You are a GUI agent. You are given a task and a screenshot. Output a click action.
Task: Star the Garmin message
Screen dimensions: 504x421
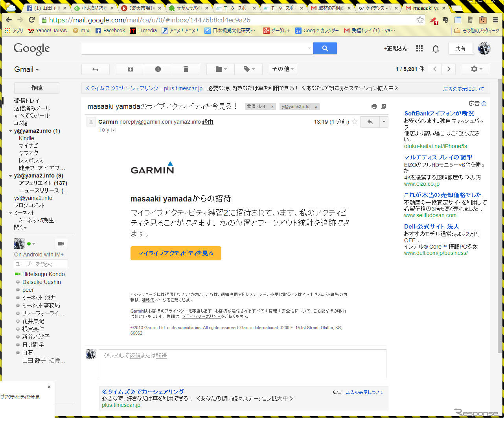coord(354,122)
